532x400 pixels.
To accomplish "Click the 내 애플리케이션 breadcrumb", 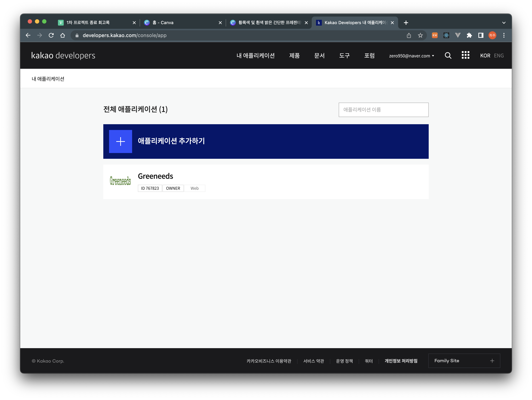I will pos(48,79).
